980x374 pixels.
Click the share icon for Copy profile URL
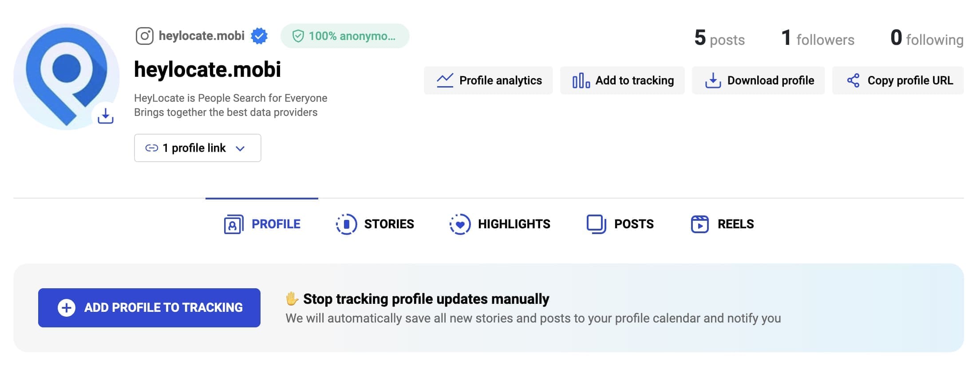pyautogui.click(x=853, y=80)
